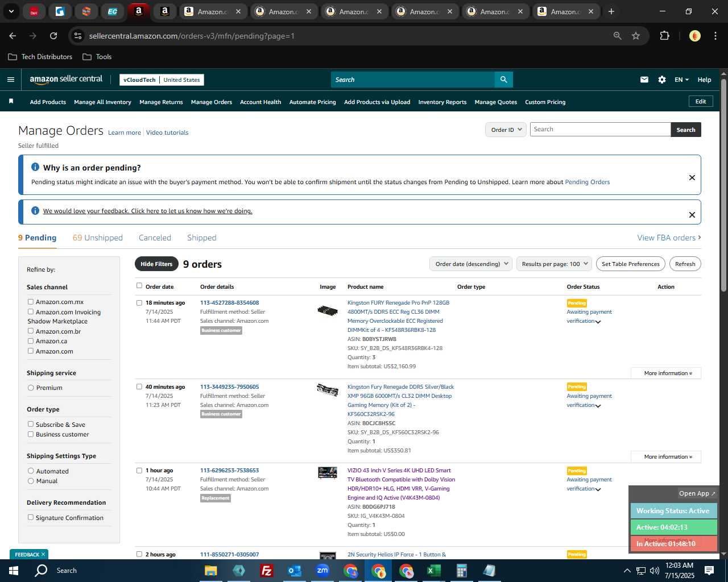Click the site information icon in address bar

tap(78, 36)
